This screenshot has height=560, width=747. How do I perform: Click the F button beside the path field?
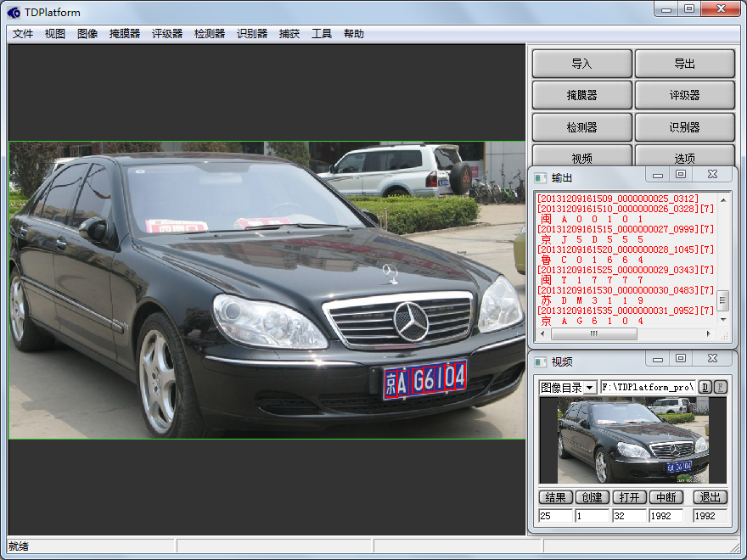(x=721, y=387)
